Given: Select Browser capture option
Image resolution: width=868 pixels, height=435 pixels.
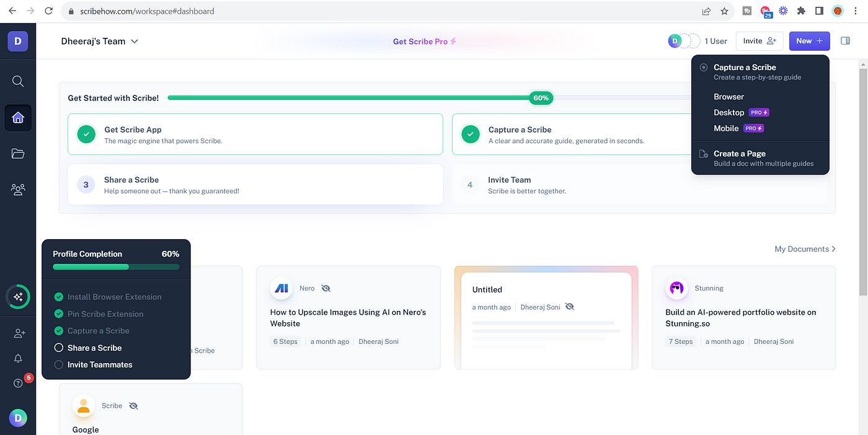Looking at the screenshot, I should pos(728,97).
